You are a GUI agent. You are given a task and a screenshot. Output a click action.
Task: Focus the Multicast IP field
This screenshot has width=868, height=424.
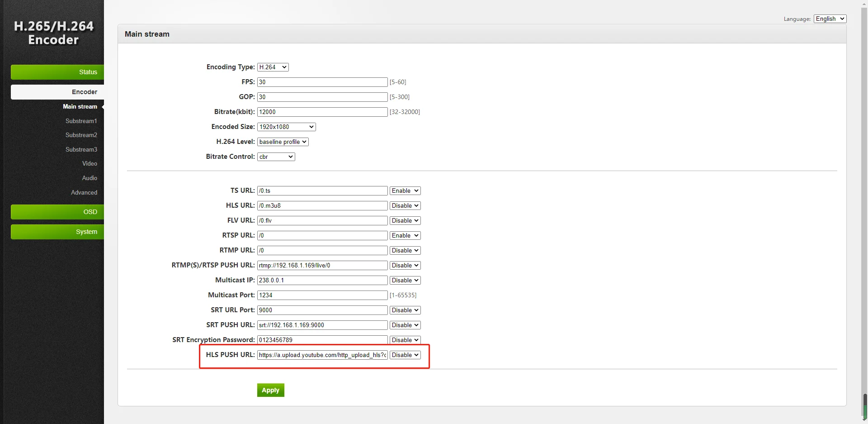point(322,280)
